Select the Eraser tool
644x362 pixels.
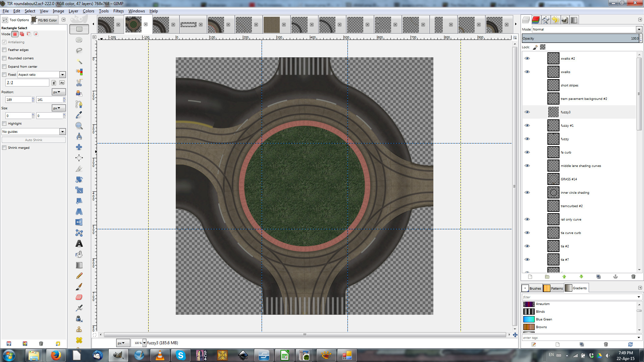coord(79,297)
